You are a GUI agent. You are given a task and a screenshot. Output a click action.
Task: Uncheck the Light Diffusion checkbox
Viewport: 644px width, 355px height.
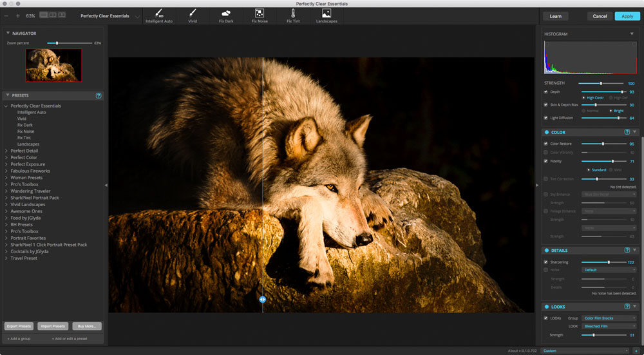pyautogui.click(x=545, y=118)
